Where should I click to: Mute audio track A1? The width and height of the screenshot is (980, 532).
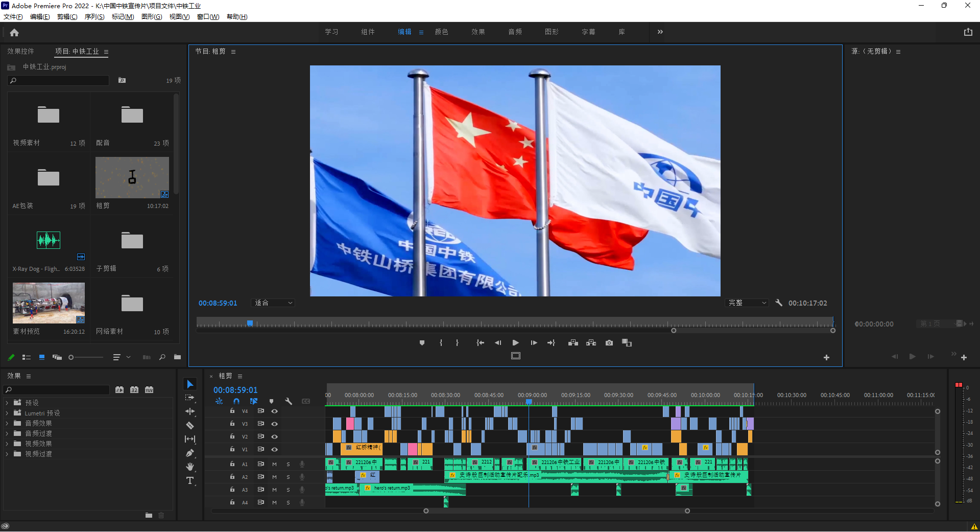pyautogui.click(x=274, y=464)
